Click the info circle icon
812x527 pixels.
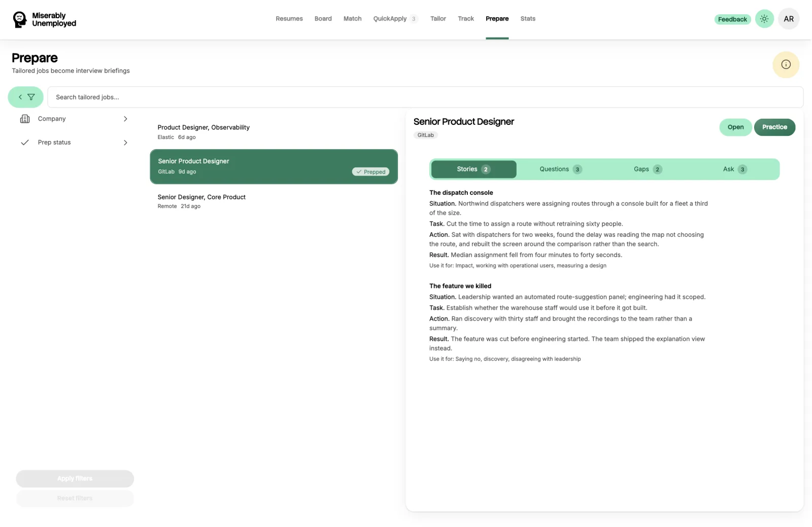click(786, 64)
